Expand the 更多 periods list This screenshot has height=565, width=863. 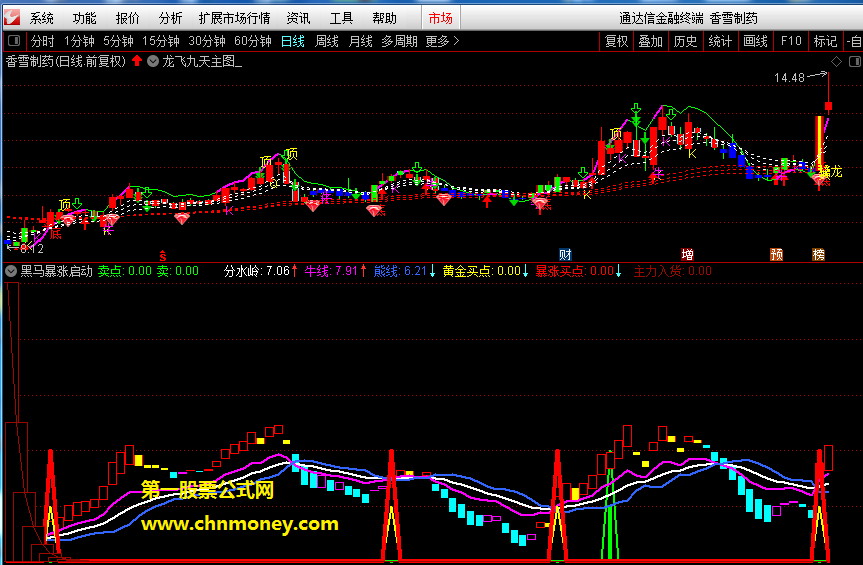(442, 41)
